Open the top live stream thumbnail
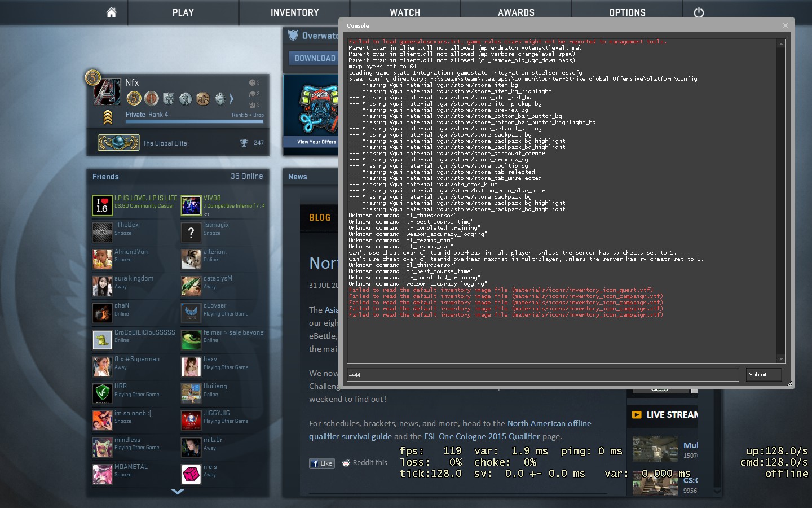Image resolution: width=812 pixels, height=508 pixels. (x=655, y=449)
